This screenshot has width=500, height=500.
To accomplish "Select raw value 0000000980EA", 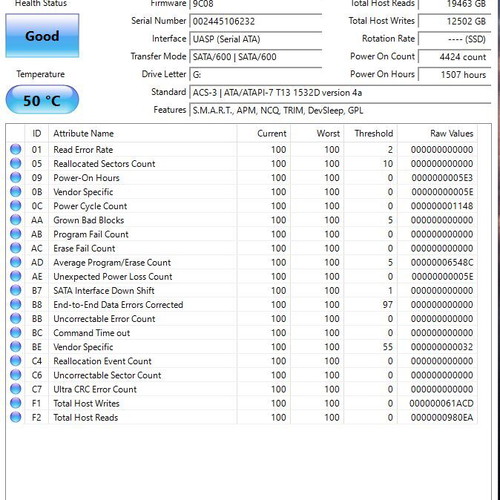I will 442,417.
